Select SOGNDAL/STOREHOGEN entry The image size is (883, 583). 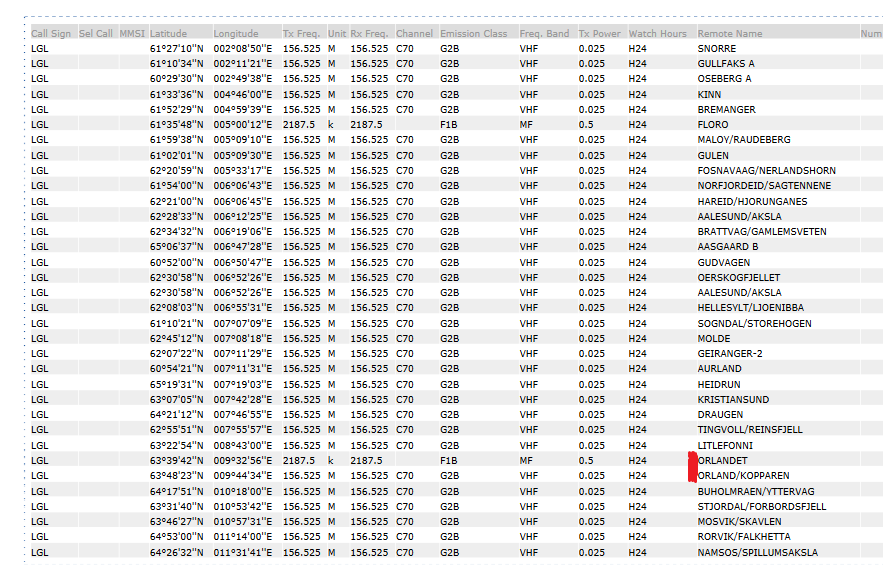(x=754, y=323)
